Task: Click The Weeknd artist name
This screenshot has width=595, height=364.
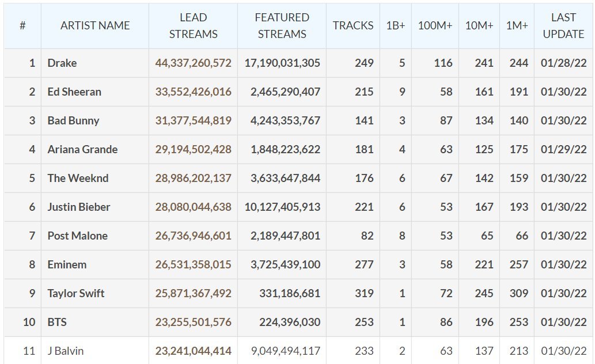Action: [x=78, y=178]
